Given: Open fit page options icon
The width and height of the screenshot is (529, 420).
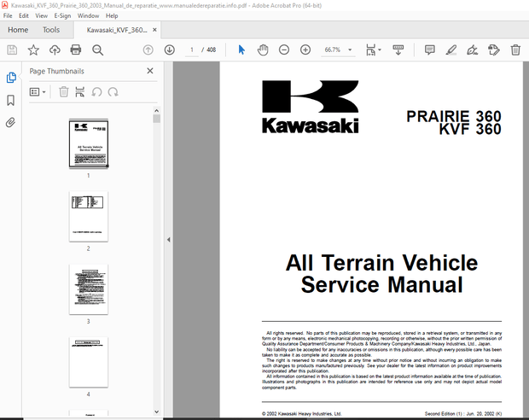Looking at the screenshot, I should tap(373, 50).
